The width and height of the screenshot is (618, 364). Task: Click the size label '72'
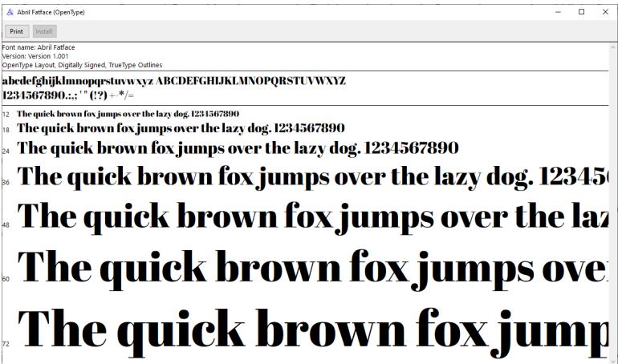[6, 344]
